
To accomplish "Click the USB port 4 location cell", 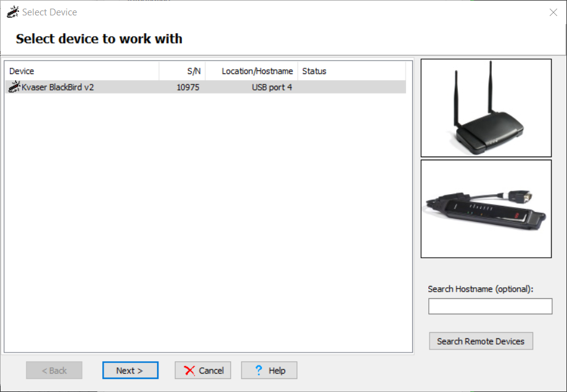I will point(272,87).
